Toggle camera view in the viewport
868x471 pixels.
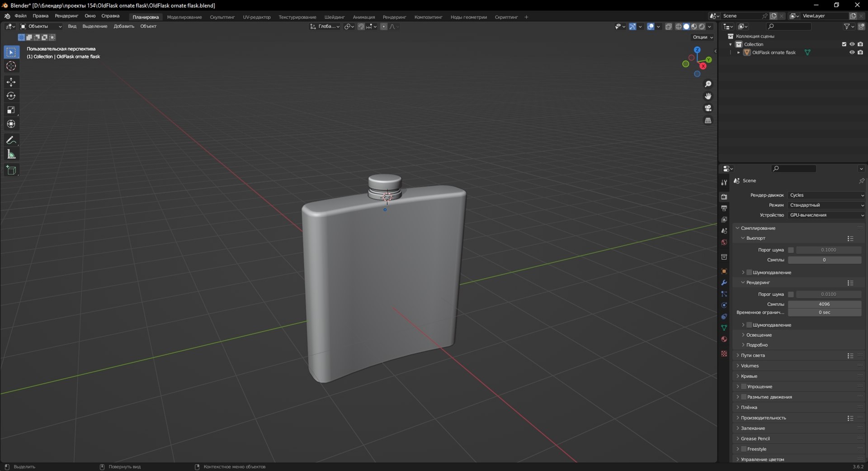(x=708, y=108)
